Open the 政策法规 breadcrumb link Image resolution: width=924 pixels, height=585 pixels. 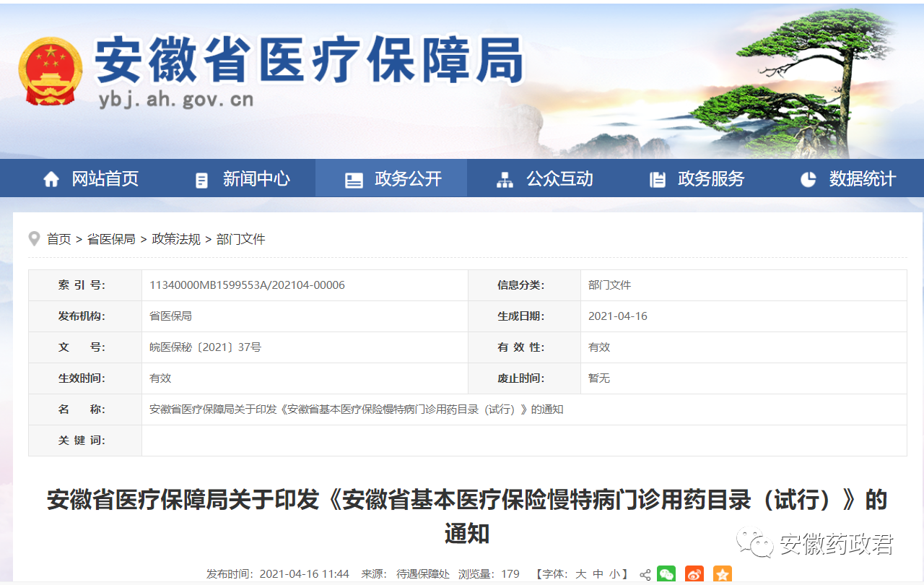point(176,239)
